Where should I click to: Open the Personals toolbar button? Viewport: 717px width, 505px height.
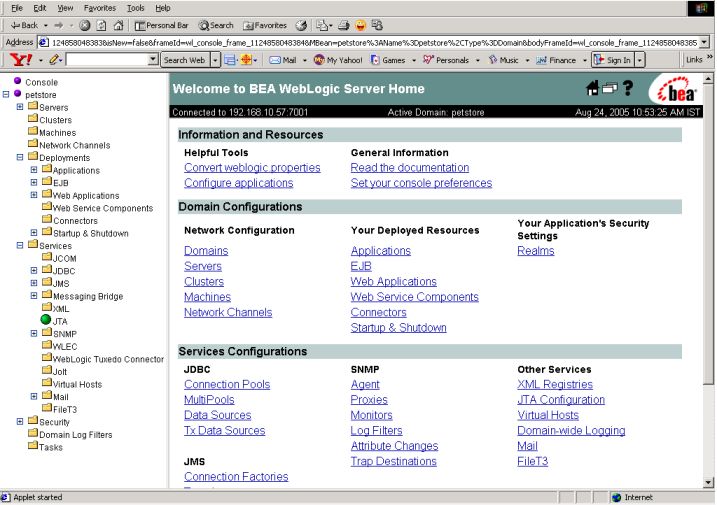pyautogui.click(x=446, y=60)
